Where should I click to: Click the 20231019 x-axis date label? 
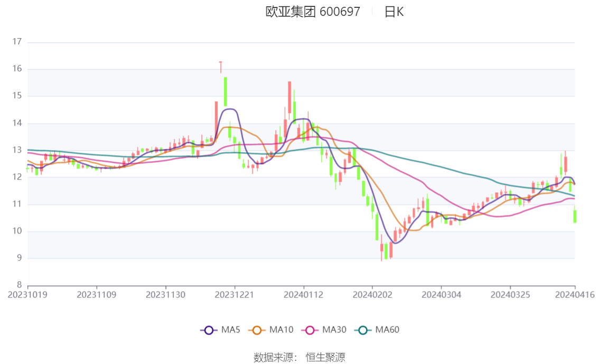point(27,295)
